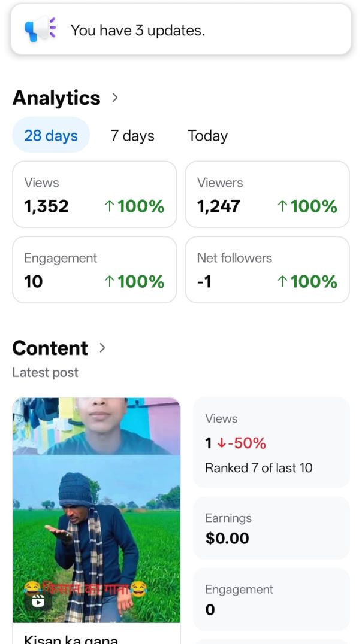Viewport: 362px width, 644px height.
Task: Expand Content section with chevron arrow
Action: [x=102, y=348]
